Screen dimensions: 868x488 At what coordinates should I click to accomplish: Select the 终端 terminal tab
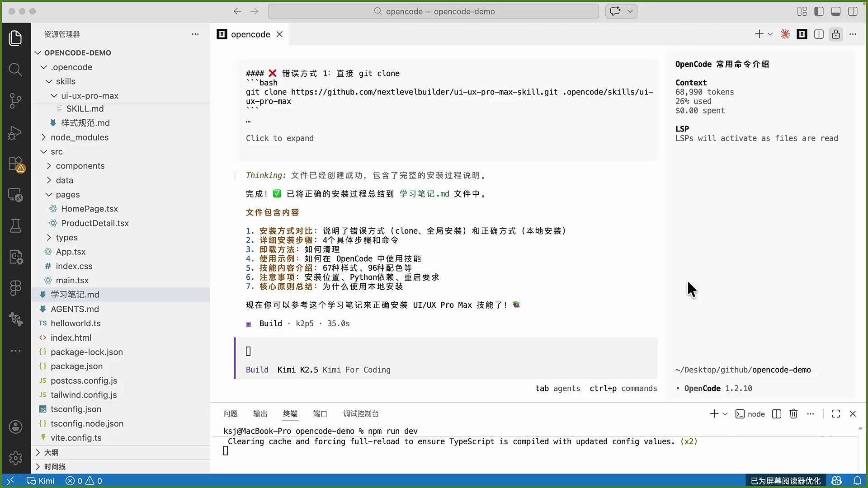tap(290, 413)
